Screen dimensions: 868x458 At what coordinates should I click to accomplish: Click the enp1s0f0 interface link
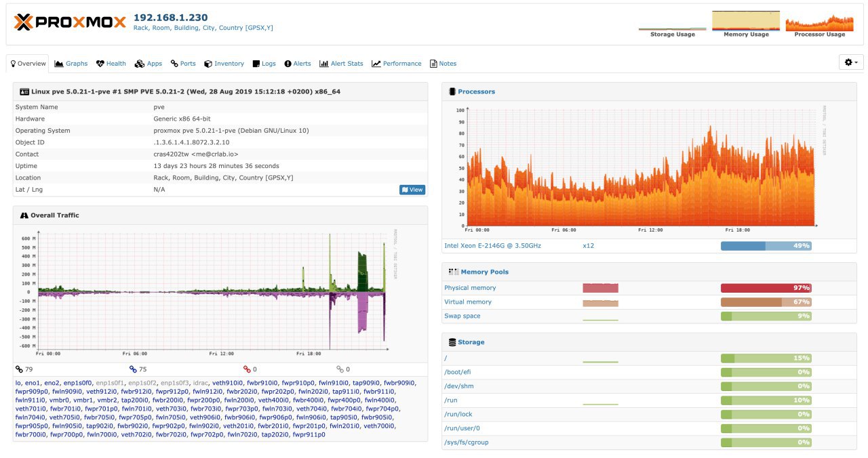click(78, 383)
